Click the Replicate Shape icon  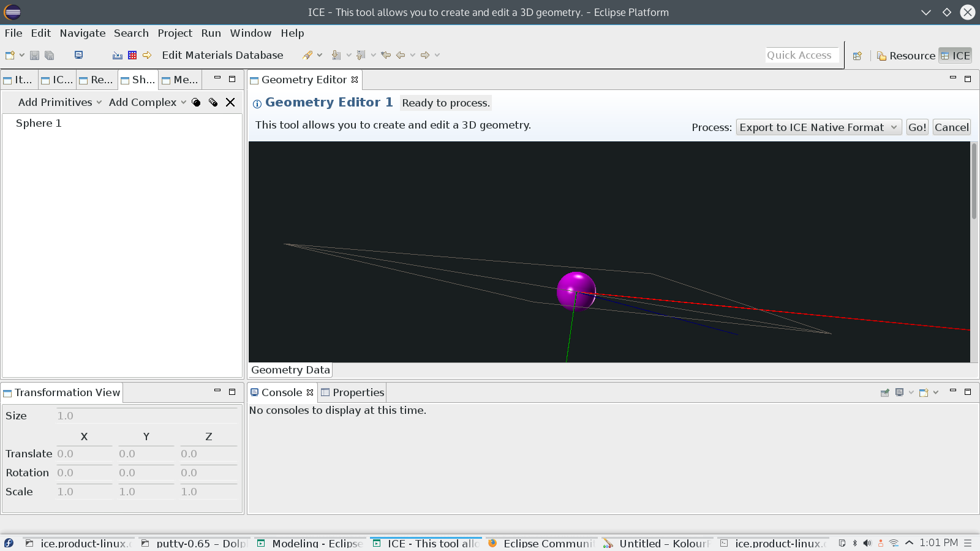point(213,102)
